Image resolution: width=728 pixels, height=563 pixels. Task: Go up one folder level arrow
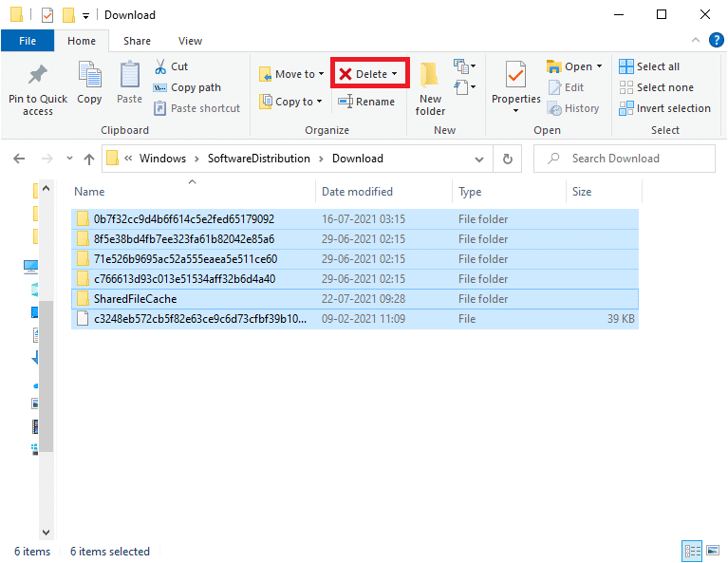coord(89,159)
